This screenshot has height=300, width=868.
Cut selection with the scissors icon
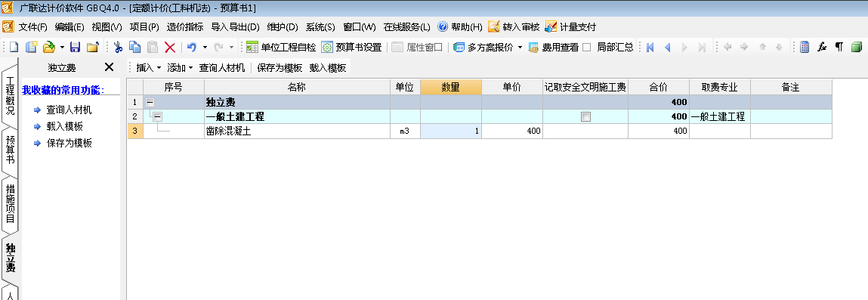tap(117, 47)
